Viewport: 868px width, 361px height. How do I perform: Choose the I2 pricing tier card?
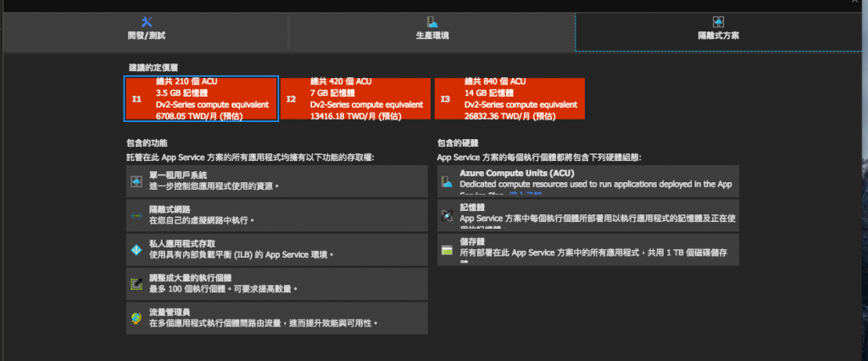[355, 98]
